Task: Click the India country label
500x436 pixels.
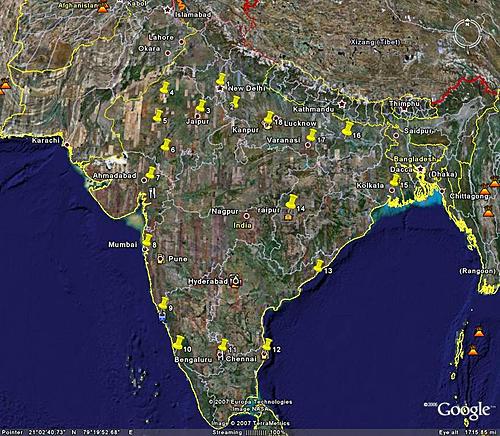Action: pyautogui.click(x=242, y=225)
